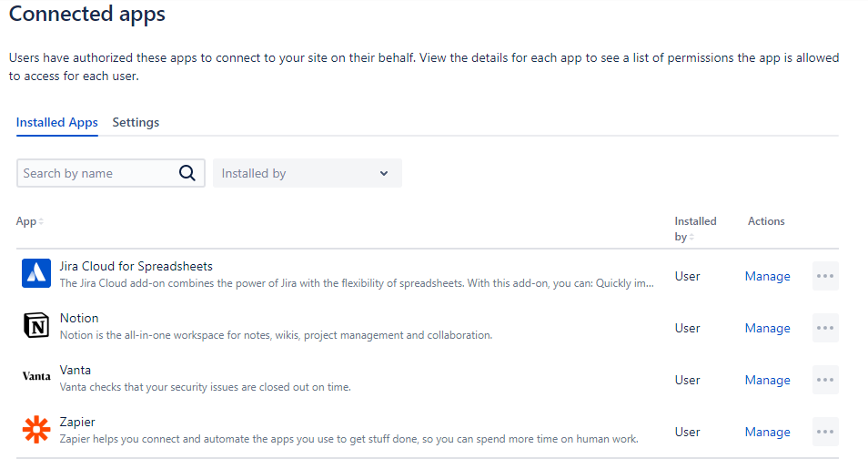Expand the Installed by filter dropdown
This screenshot has width=868, height=469.
pyautogui.click(x=308, y=174)
